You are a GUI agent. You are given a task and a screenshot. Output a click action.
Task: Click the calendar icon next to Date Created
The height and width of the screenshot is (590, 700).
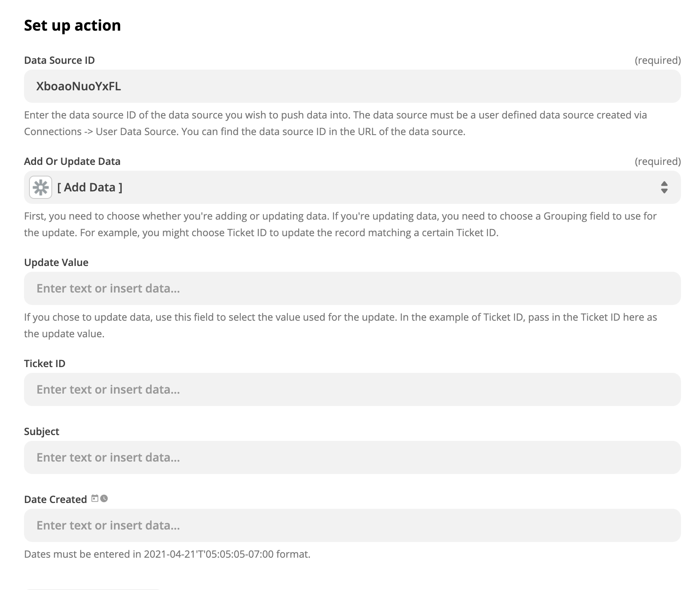(95, 498)
